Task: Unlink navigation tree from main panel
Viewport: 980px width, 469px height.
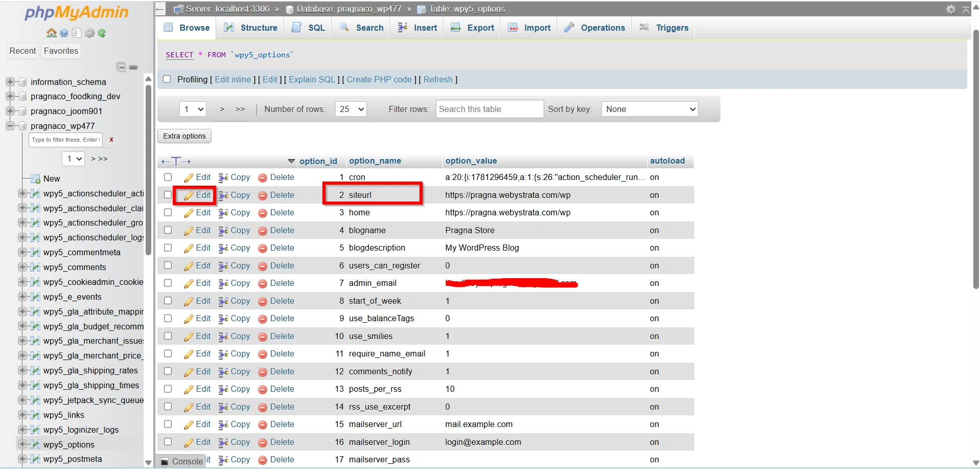Action: 133,68
